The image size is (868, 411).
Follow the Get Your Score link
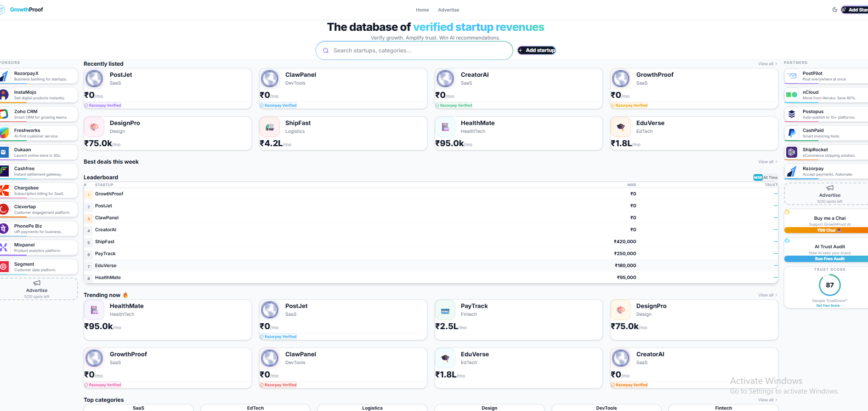(x=830, y=306)
